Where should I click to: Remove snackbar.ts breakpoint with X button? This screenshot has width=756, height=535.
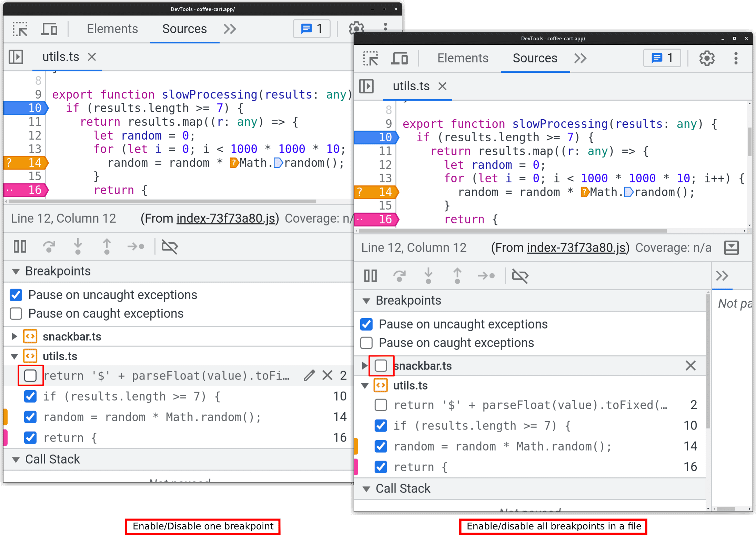point(691,365)
